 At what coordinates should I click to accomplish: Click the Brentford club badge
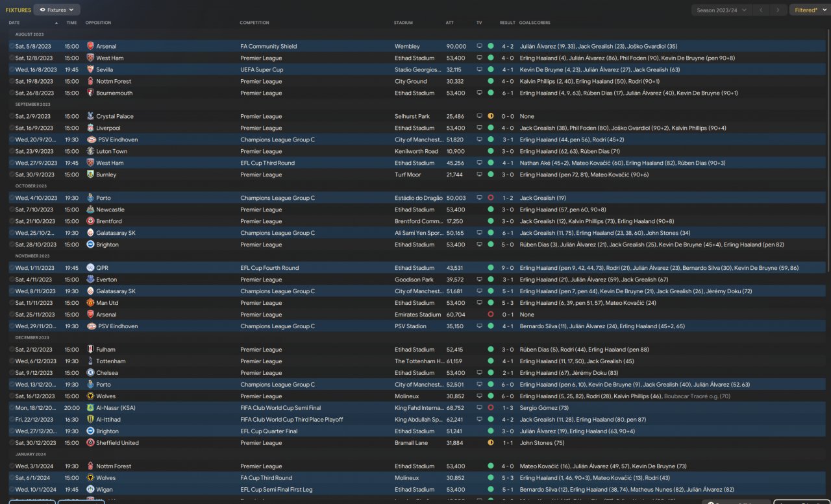[x=90, y=222]
